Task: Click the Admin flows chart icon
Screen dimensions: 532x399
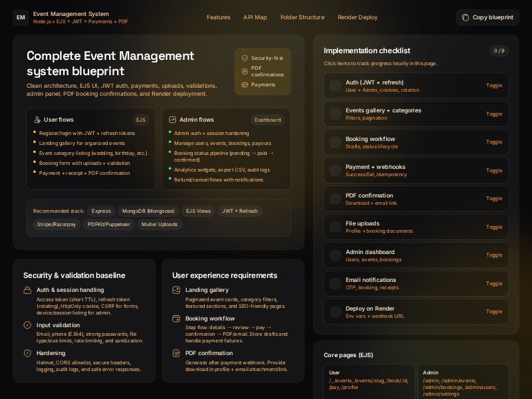Action: point(172,120)
